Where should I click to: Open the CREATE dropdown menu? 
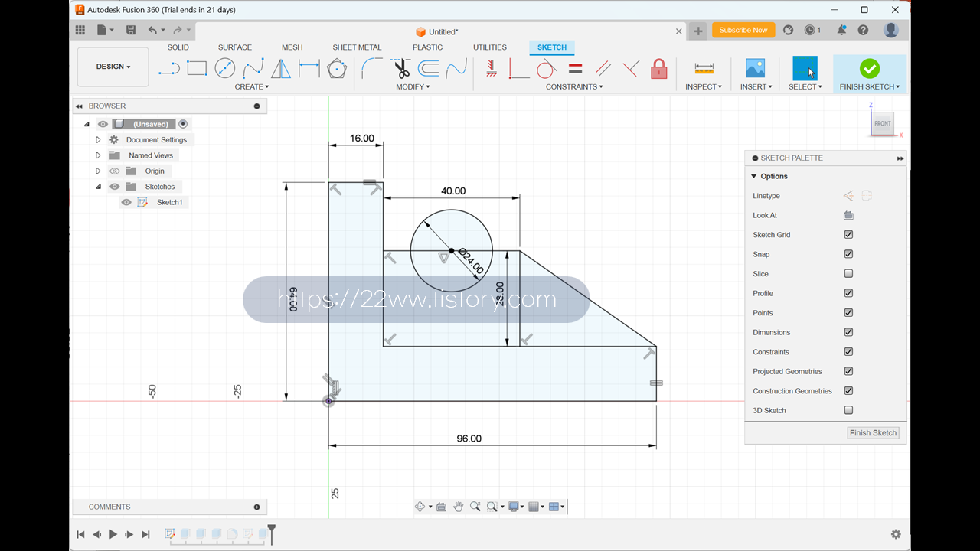pyautogui.click(x=252, y=86)
